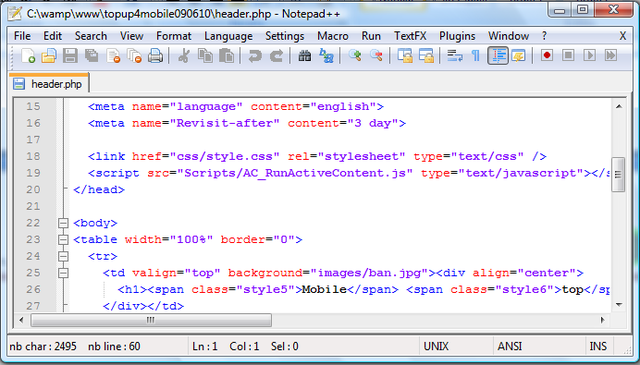Click user defined language dialog icon
Screen dimensions: 640x365
518,56
